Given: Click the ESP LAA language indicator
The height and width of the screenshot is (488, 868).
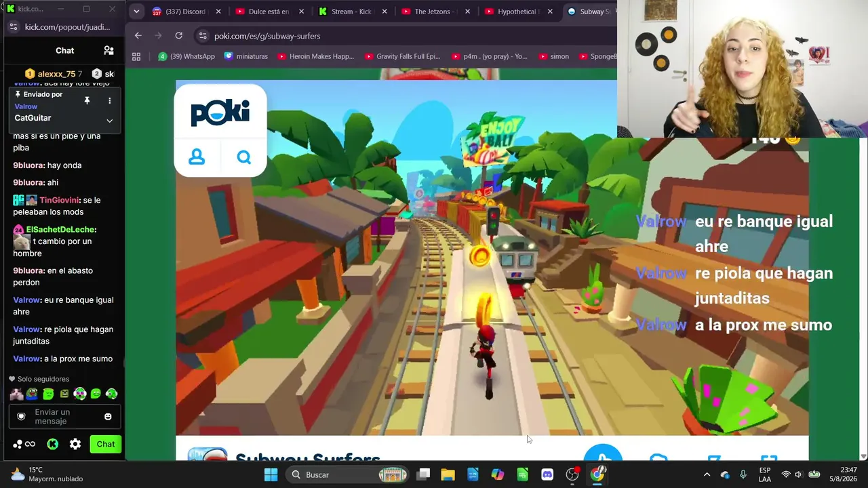Looking at the screenshot, I should coord(765,474).
